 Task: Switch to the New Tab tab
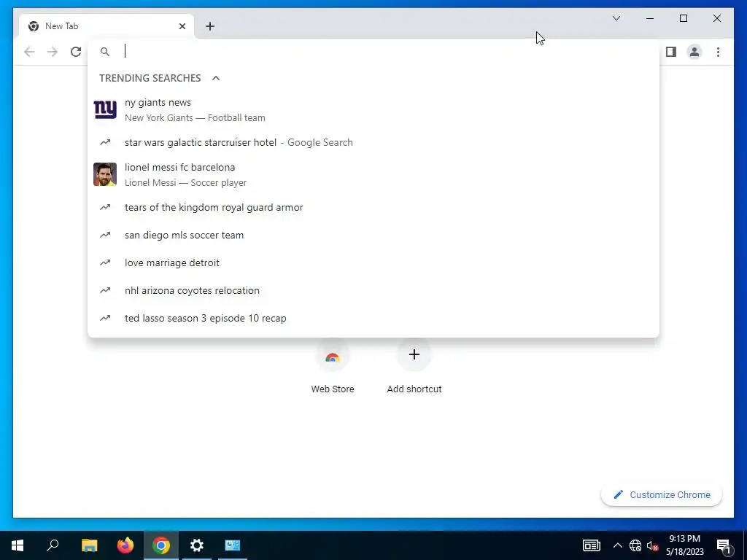coord(106,26)
